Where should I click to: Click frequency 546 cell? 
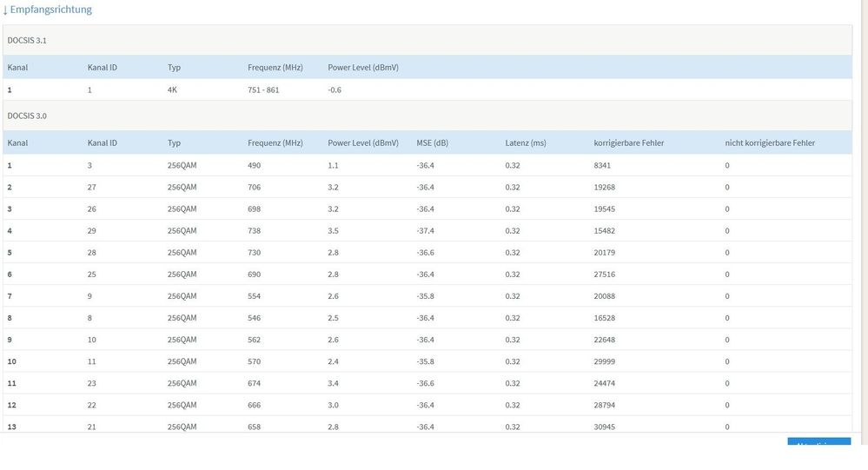(254, 318)
